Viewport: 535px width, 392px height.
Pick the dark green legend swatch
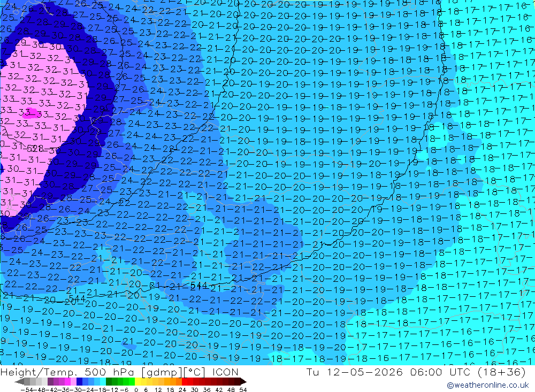click(109, 381)
